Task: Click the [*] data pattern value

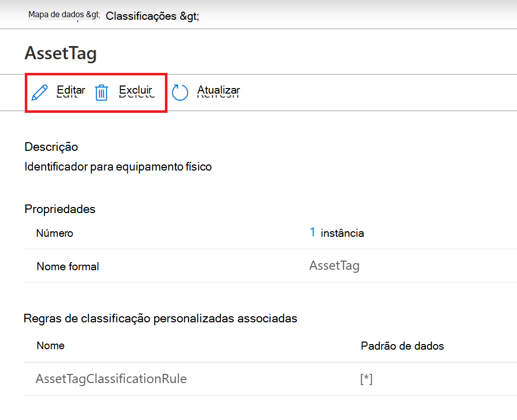Action: [366, 379]
